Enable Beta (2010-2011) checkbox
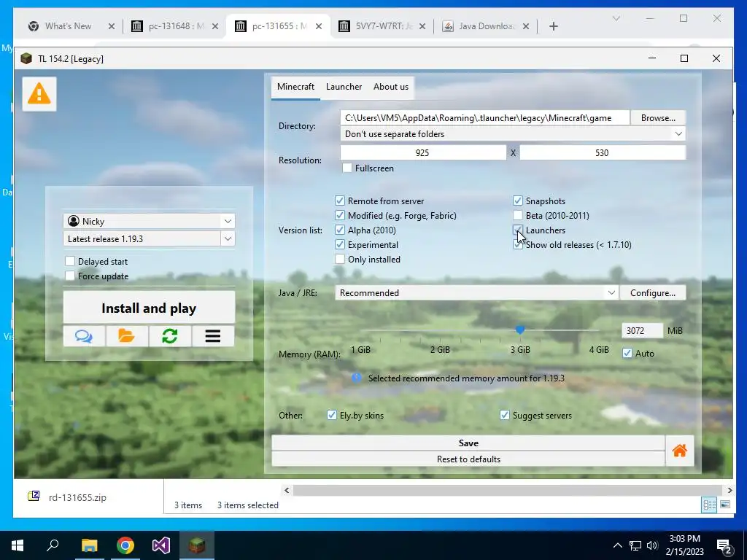747x560 pixels. click(x=518, y=216)
